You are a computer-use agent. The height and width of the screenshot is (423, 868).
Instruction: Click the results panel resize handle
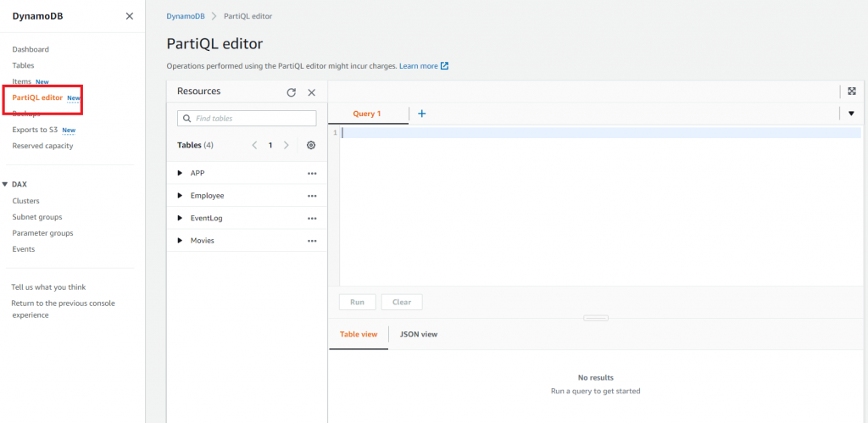click(x=596, y=318)
